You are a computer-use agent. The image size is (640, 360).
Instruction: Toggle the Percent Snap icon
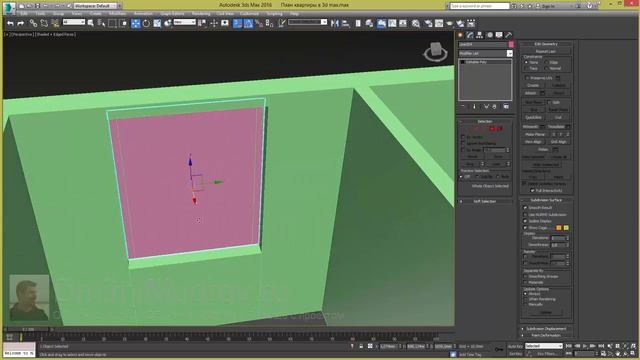coord(259,24)
